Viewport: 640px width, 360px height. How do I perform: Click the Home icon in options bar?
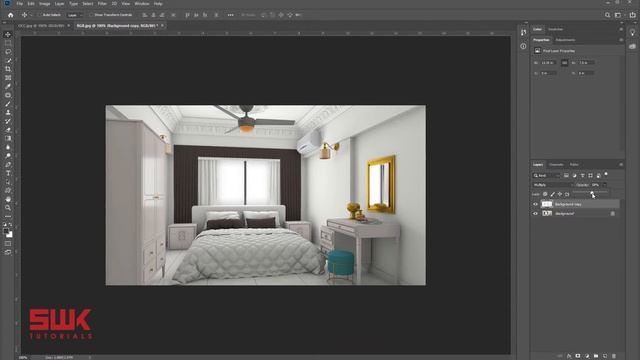tap(11, 15)
